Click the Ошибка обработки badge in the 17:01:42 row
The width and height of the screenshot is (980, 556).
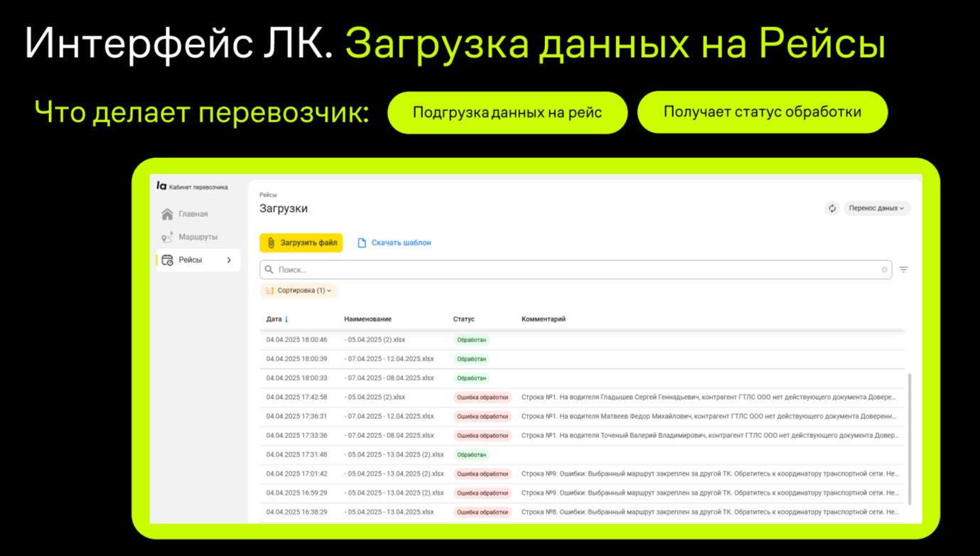click(x=482, y=474)
